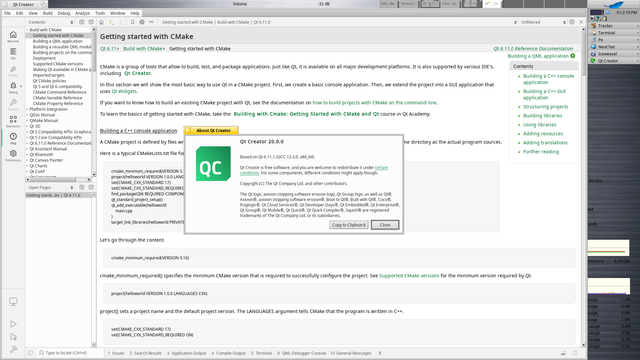Select the Help mode icon
The height and width of the screenshot is (360, 640).
pos(13,138)
